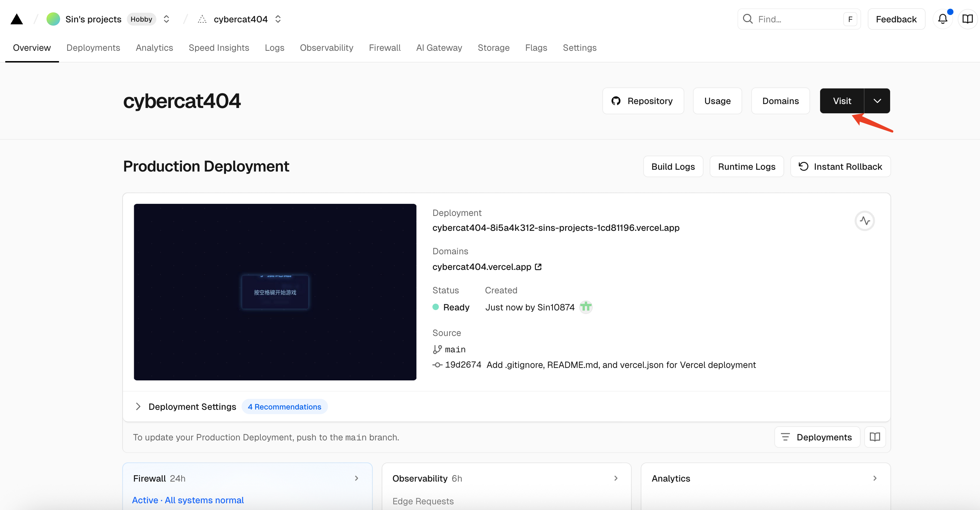Viewport: 980px width, 510px height.
Task: Click the Vercel triangle logo
Action: 17,19
